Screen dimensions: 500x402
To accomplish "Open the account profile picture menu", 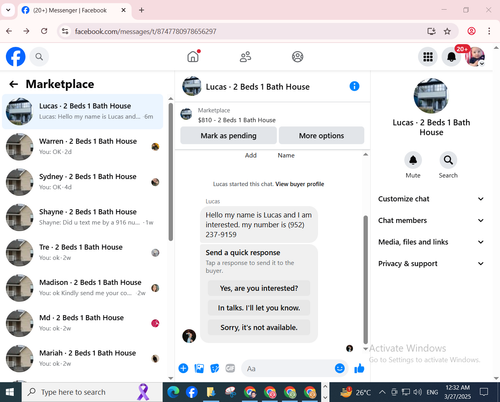I will click(475, 57).
